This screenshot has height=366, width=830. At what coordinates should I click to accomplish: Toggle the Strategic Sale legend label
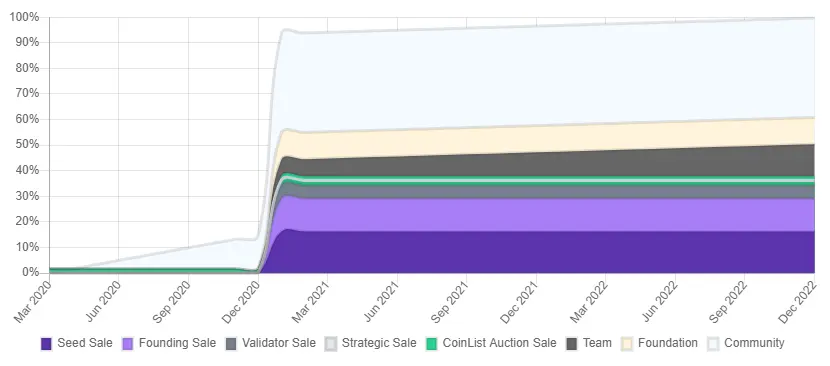tap(379, 343)
